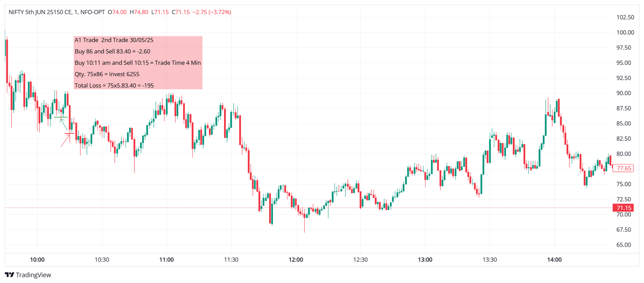Click the "Qty. 75x86 = Invest 6255" line
The width and height of the screenshot is (644, 283).
107,74
